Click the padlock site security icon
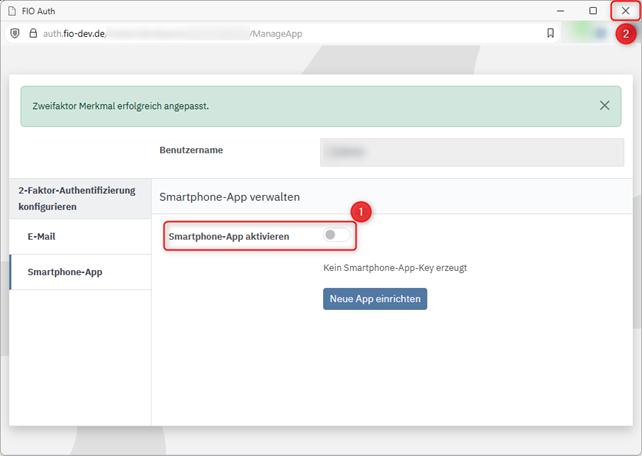 (32, 33)
